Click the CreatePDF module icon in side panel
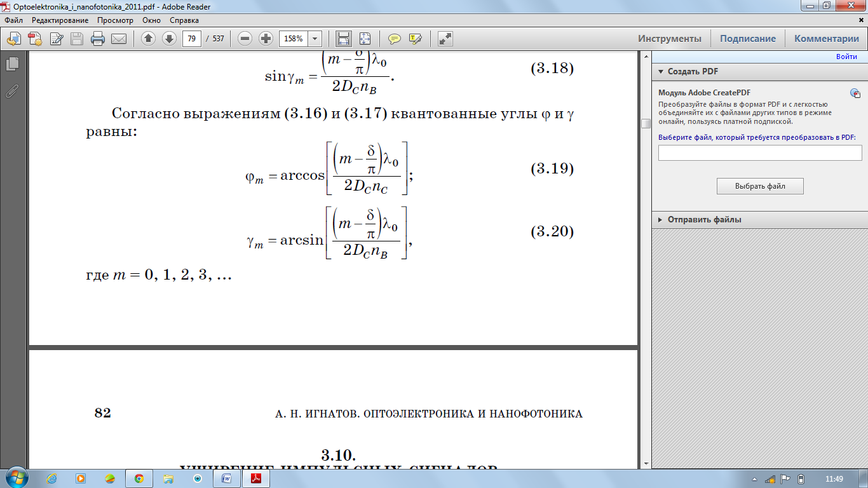Image resolution: width=868 pixels, height=488 pixels. [x=855, y=93]
